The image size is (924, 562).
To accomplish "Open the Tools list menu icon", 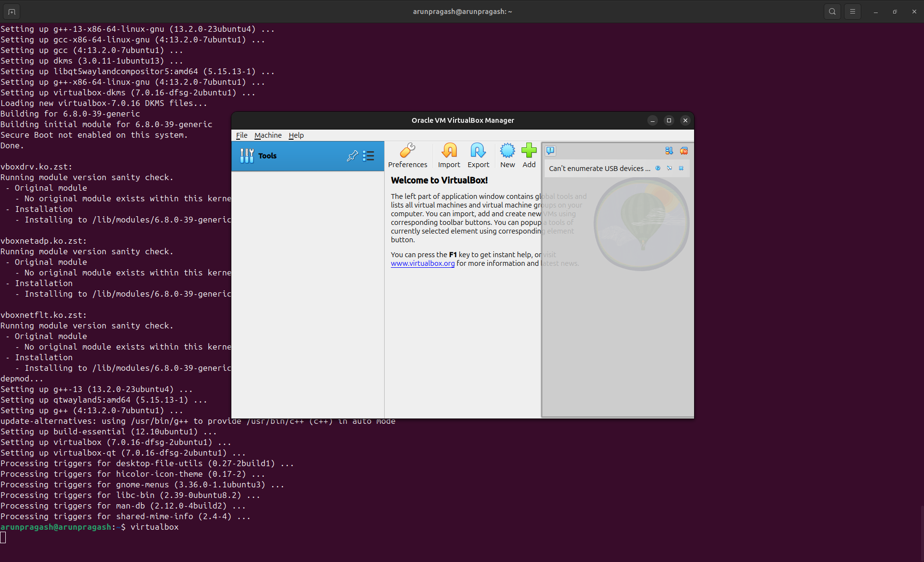I will (x=368, y=156).
